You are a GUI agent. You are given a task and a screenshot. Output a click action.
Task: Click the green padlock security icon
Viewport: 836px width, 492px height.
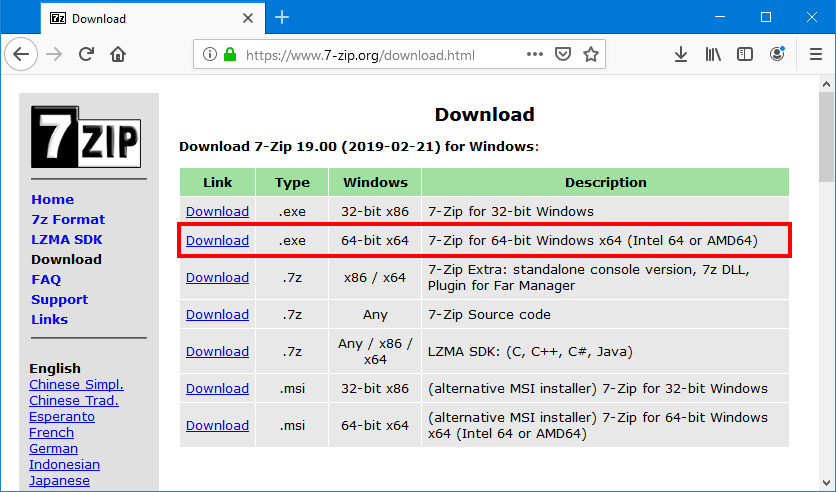pos(230,54)
